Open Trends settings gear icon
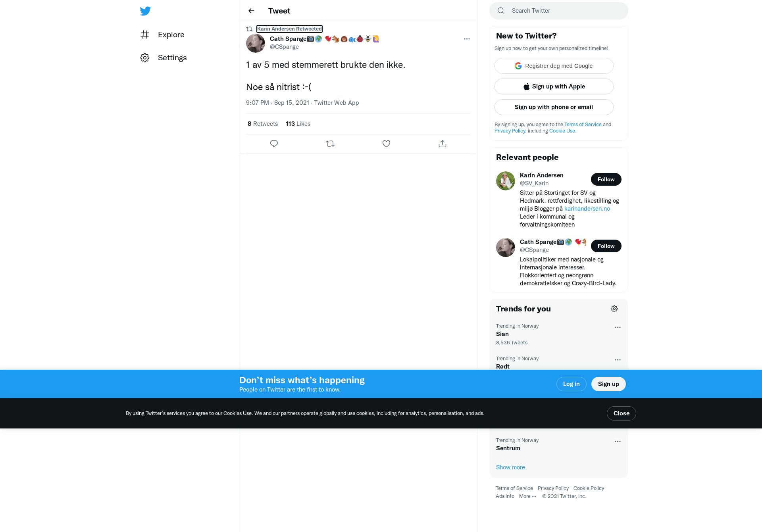This screenshot has height=532, width=762. [x=614, y=309]
